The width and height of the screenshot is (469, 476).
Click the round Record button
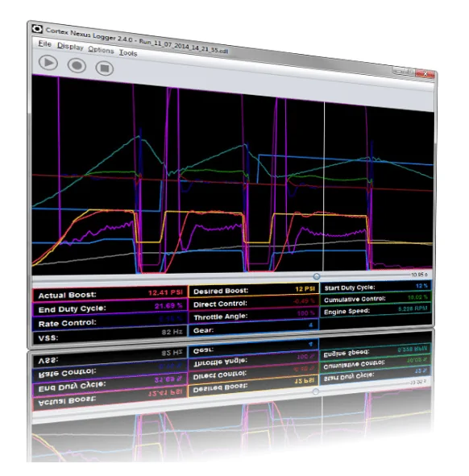pyautogui.click(x=77, y=65)
